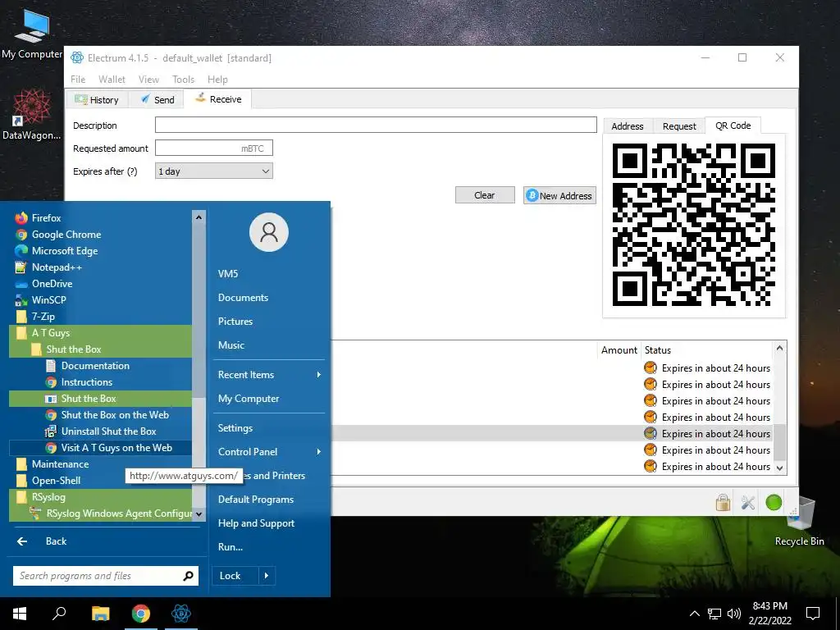Expand Control Panel submenu arrow
Image resolution: width=840 pixels, height=630 pixels.
319,452
